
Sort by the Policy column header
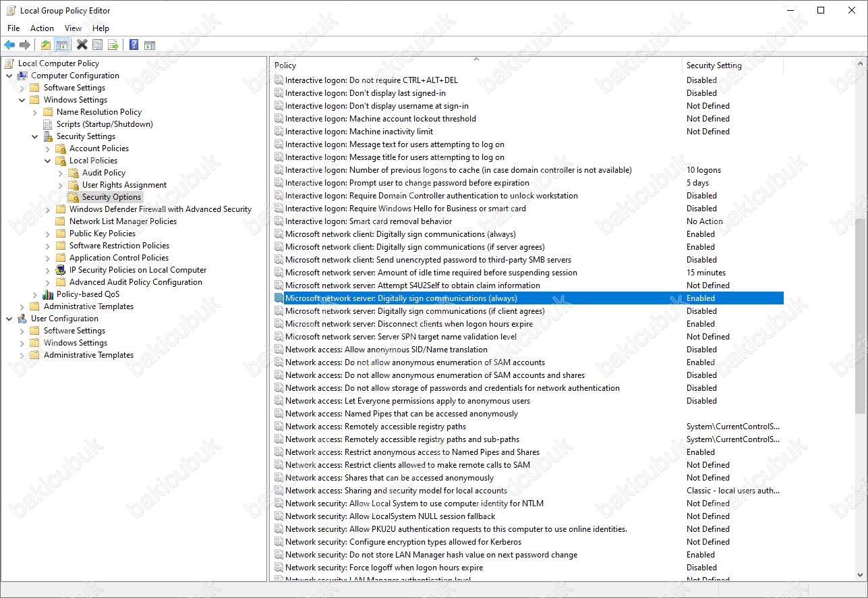476,65
